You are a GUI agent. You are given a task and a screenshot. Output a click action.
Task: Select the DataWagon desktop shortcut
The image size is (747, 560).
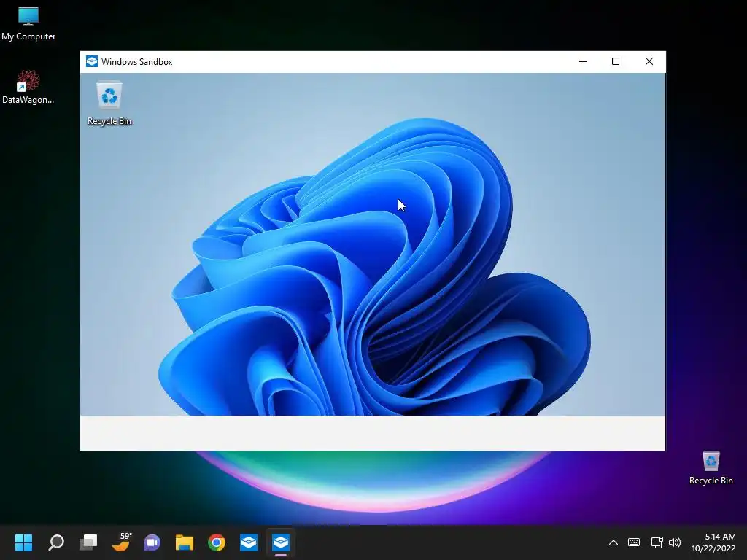[28, 87]
